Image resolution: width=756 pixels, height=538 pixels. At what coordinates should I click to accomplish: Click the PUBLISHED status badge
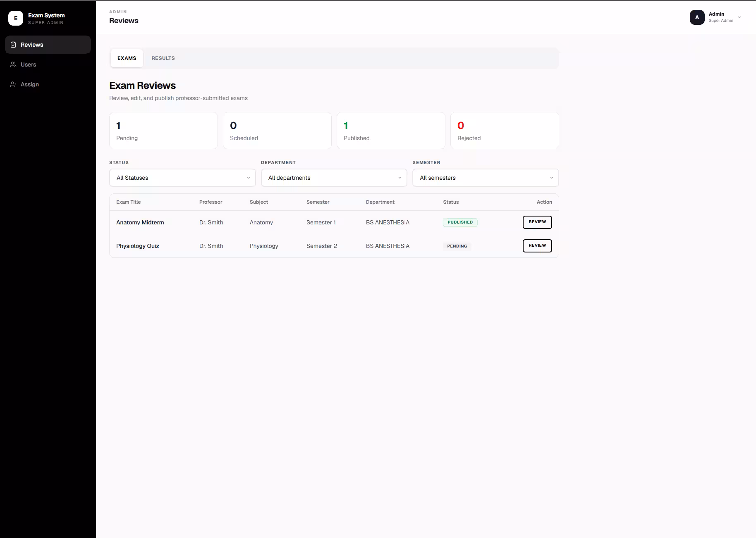460,222
